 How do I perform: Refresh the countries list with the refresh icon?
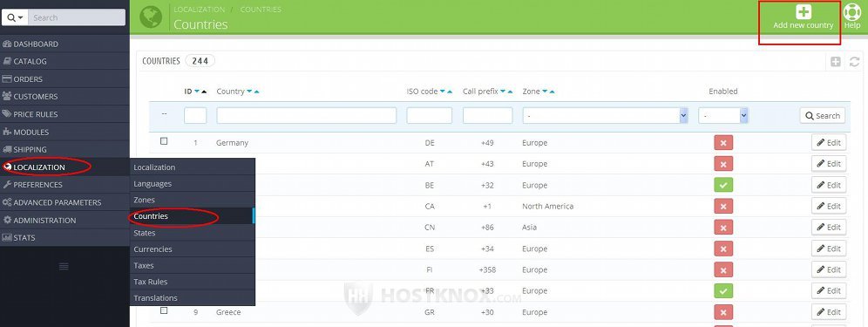click(855, 62)
